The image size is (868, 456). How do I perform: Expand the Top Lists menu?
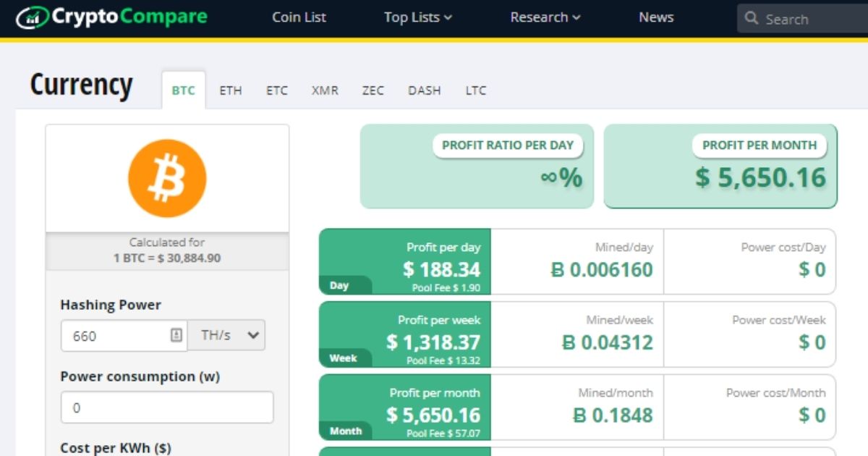(418, 17)
